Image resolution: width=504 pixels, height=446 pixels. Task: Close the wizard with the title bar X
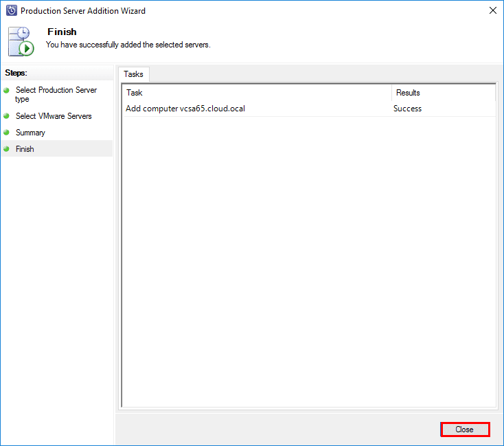click(492, 11)
